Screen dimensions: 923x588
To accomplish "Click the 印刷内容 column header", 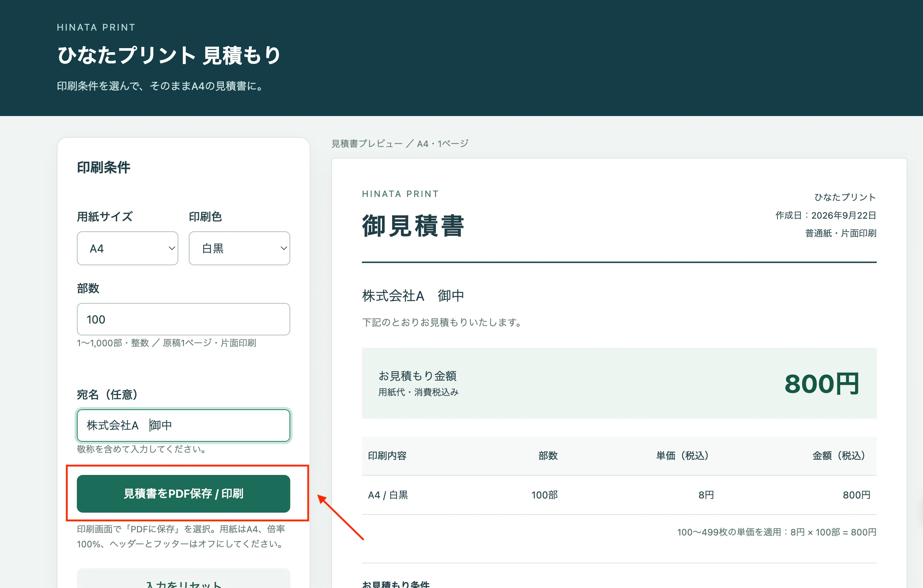I will click(387, 456).
